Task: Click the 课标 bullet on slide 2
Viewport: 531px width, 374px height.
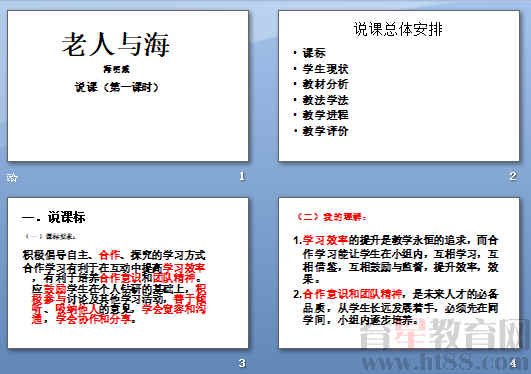Action: [314, 53]
